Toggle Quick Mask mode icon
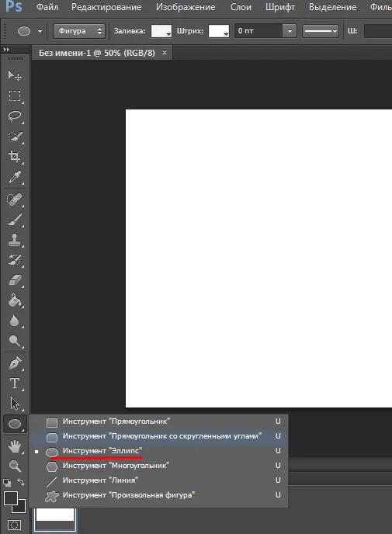The width and height of the screenshot is (392, 534). click(14, 525)
